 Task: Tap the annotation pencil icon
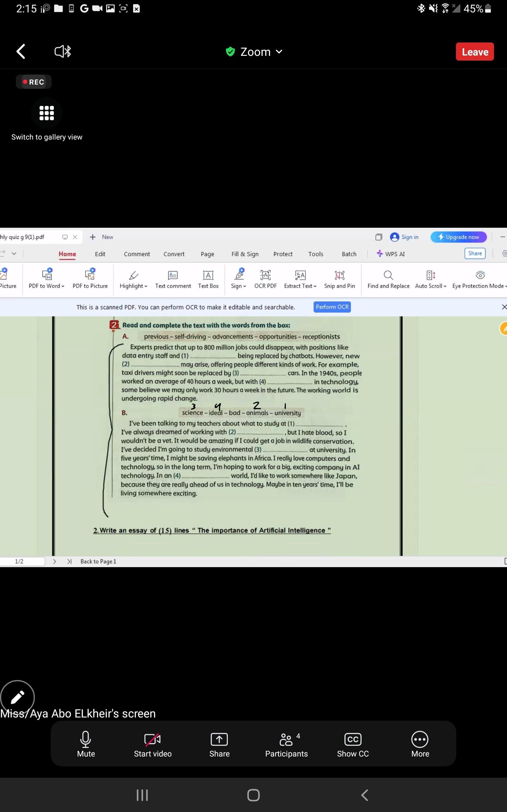pyautogui.click(x=17, y=697)
